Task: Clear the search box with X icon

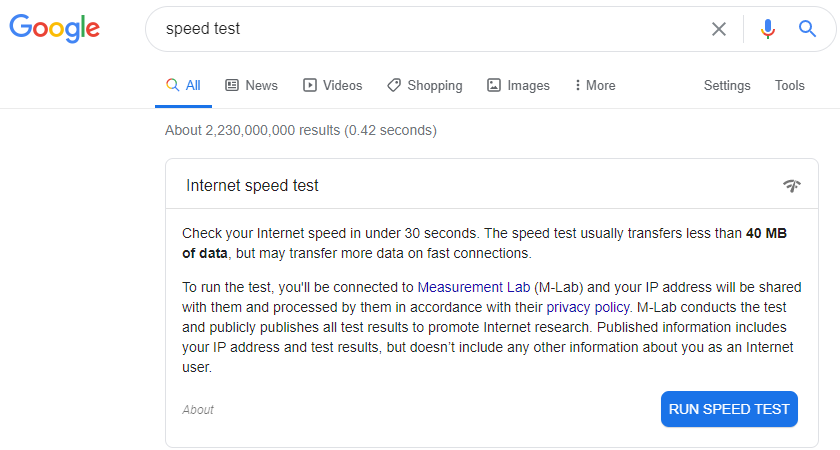Action: click(718, 29)
